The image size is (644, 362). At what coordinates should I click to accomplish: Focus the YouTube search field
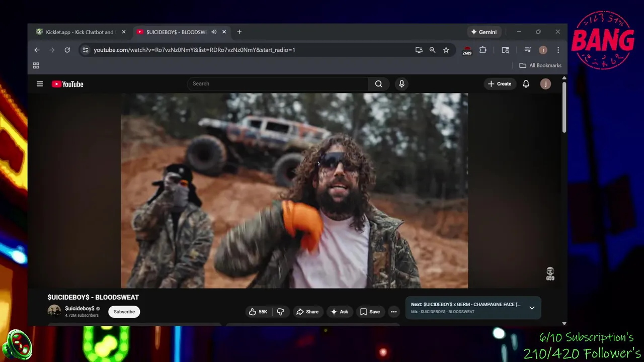point(278,84)
